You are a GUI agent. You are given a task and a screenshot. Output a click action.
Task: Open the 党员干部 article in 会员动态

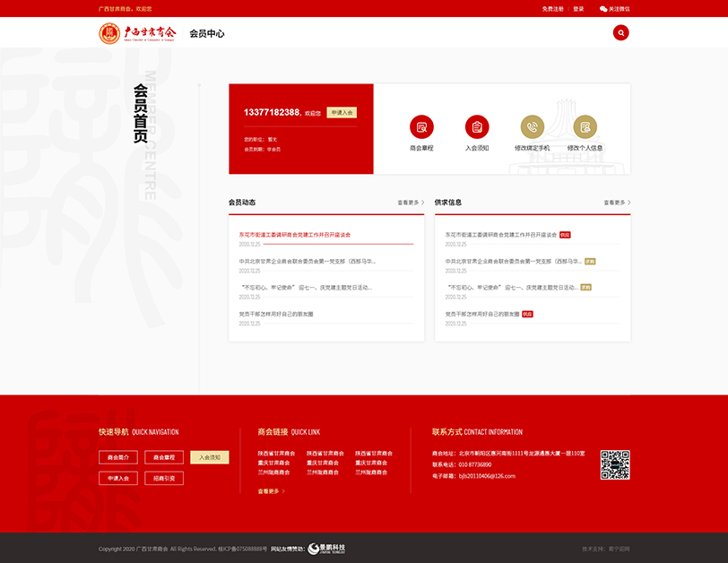click(276, 314)
